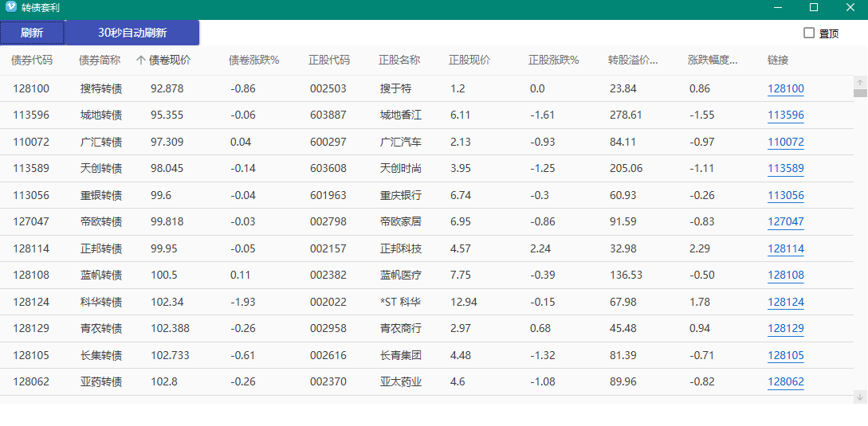The width and height of the screenshot is (868, 426).
Task: Click the 债券代码 column header
Action: pyautogui.click(x=32, y=61)
